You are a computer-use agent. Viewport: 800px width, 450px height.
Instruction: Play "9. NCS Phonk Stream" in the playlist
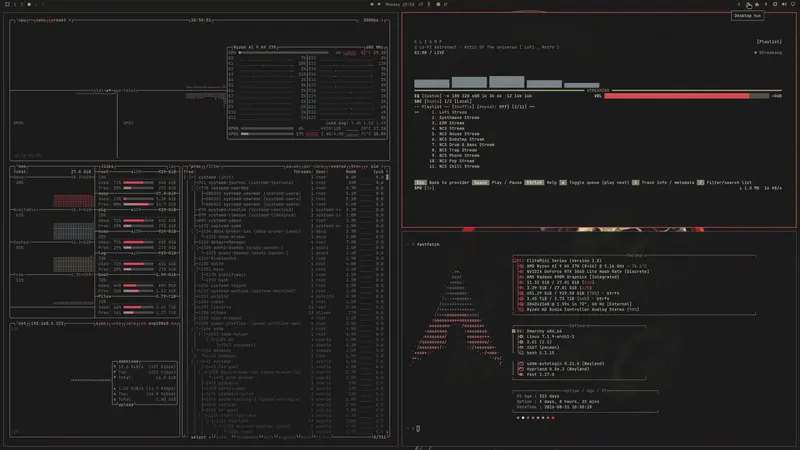pyautogui.click(x=455, y=156)
